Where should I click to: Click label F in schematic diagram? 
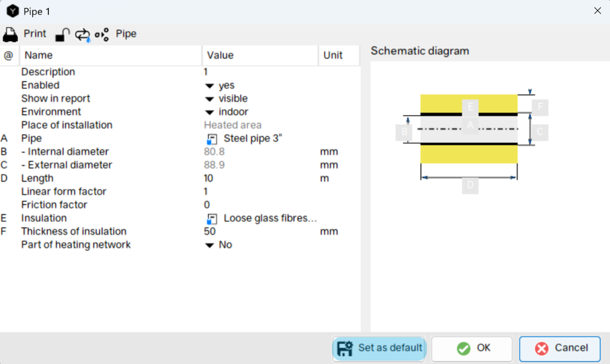pyautogui.click(x=540, y=107)
